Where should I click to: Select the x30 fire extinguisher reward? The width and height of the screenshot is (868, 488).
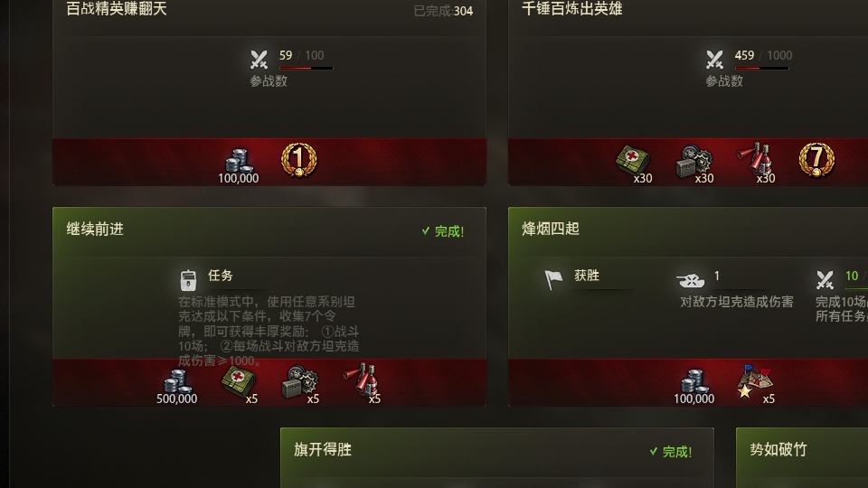pos(756,164)
